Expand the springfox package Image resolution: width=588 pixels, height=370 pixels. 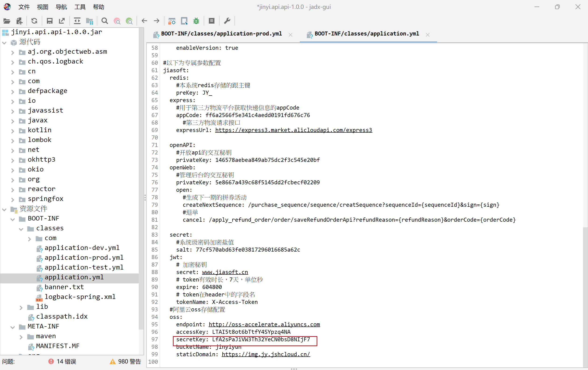pos(13,199)
